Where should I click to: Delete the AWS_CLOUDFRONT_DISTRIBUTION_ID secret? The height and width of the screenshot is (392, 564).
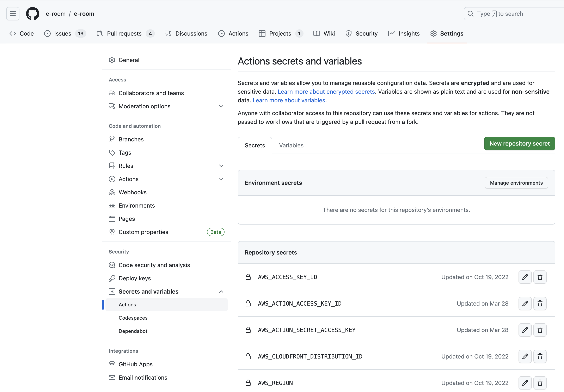[540, 356]
